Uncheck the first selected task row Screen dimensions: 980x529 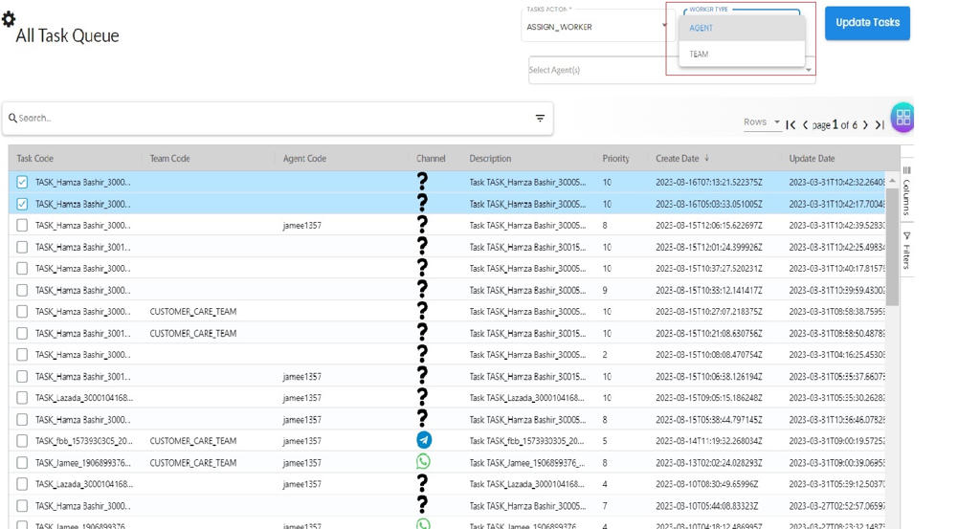(22, 182)
